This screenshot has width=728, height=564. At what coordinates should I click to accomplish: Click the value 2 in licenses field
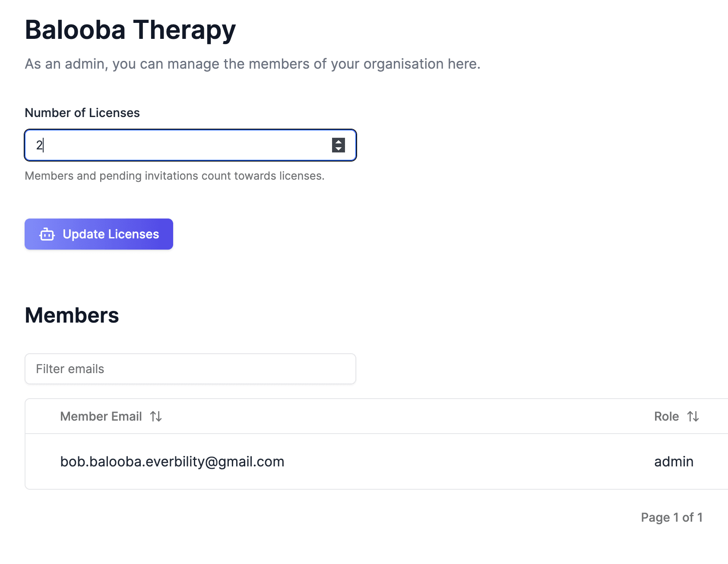pyautogui.click(x=39, y=145)
